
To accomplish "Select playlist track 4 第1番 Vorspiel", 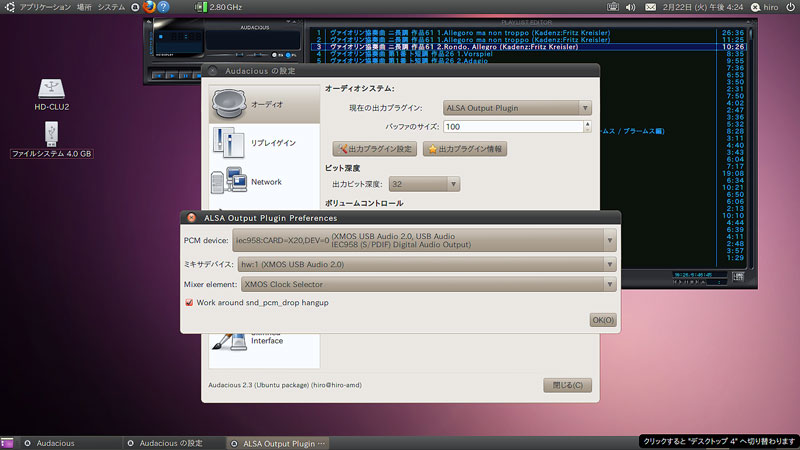I will [528, 54].
